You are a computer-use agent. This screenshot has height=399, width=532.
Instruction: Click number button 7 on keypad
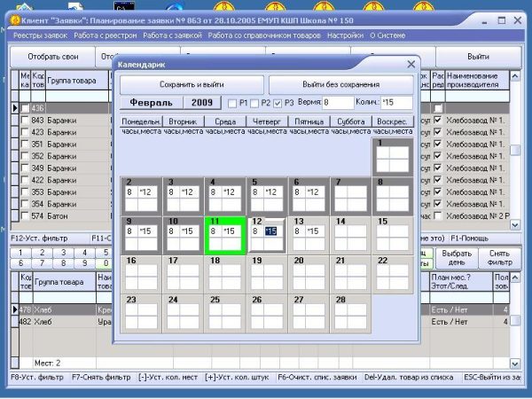[x=42, y=263]
